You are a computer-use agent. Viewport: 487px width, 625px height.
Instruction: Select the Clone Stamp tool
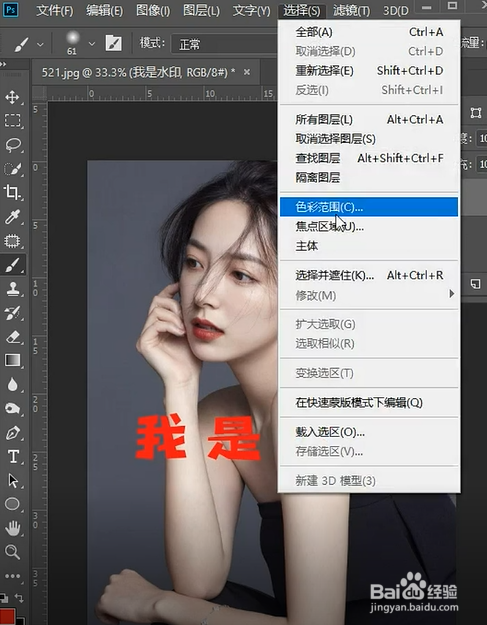click(x=12, y=289)
